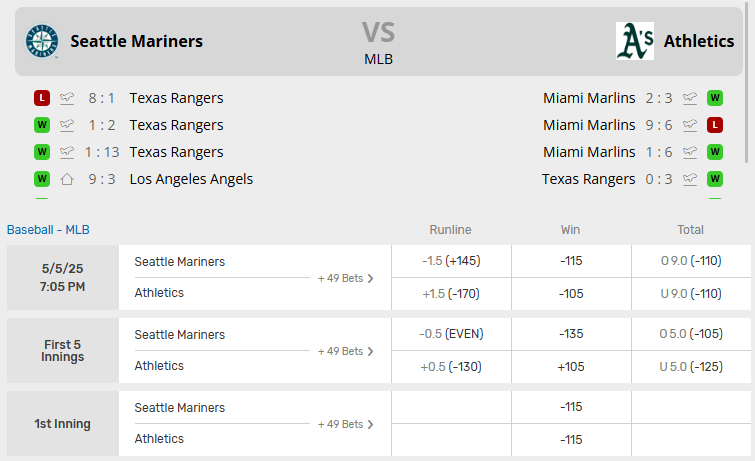
Task: Select Seattle Mariners -1.5 (+145) runline
Action: pyautogui.click(x=451, y=261)
